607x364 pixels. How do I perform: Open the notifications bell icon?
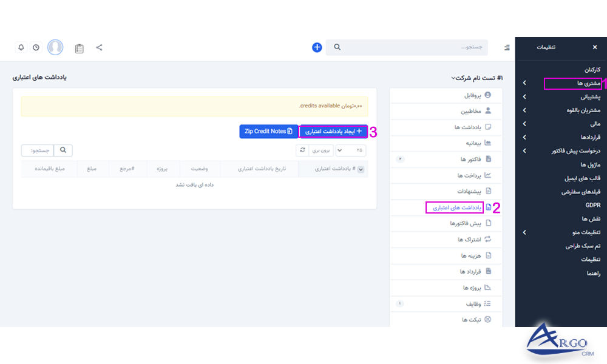[21, 47]
